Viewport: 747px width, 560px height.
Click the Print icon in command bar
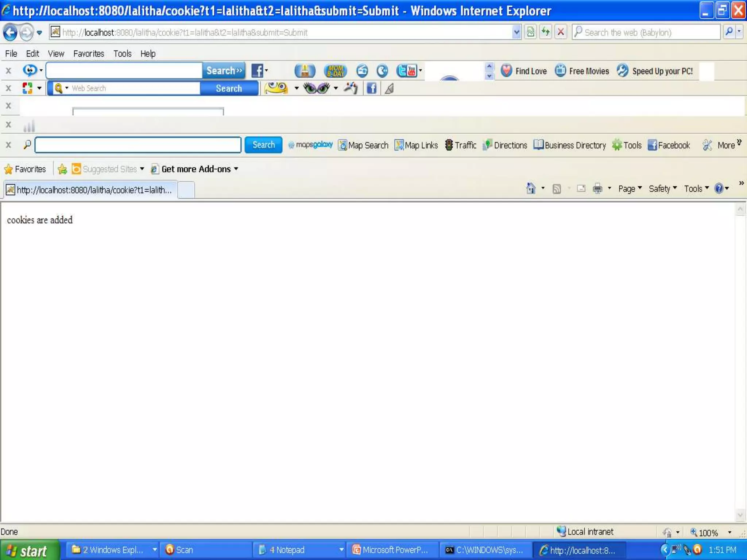coord(597,188)
